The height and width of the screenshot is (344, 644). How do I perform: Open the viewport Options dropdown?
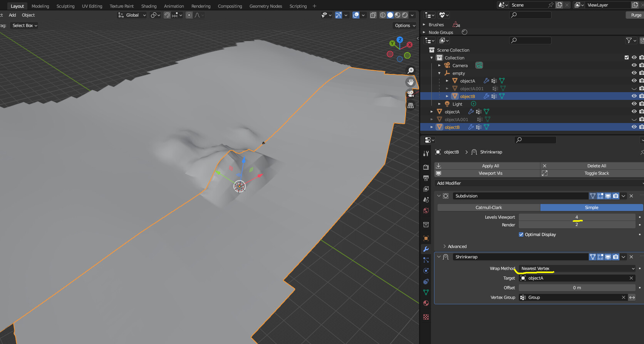point(405,25)
